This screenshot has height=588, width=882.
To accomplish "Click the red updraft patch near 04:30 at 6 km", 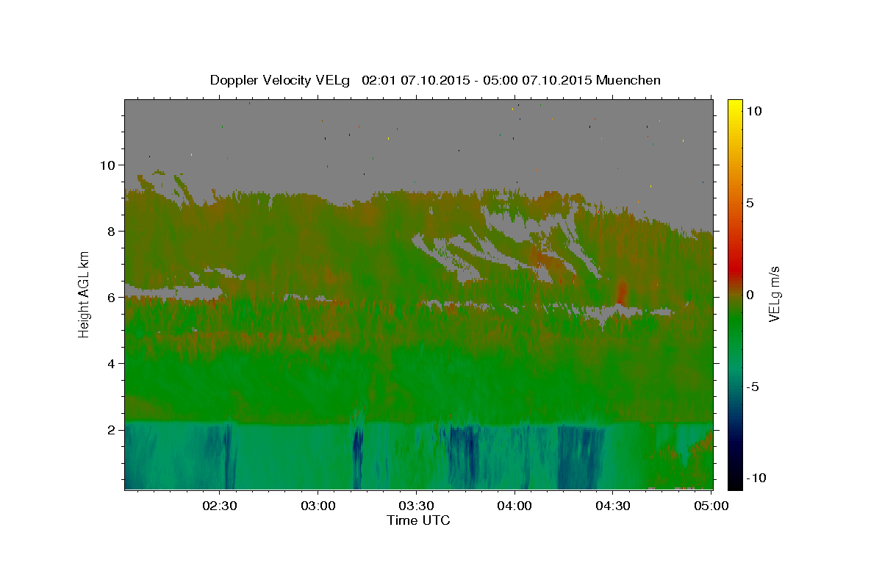I will [622, 292].
